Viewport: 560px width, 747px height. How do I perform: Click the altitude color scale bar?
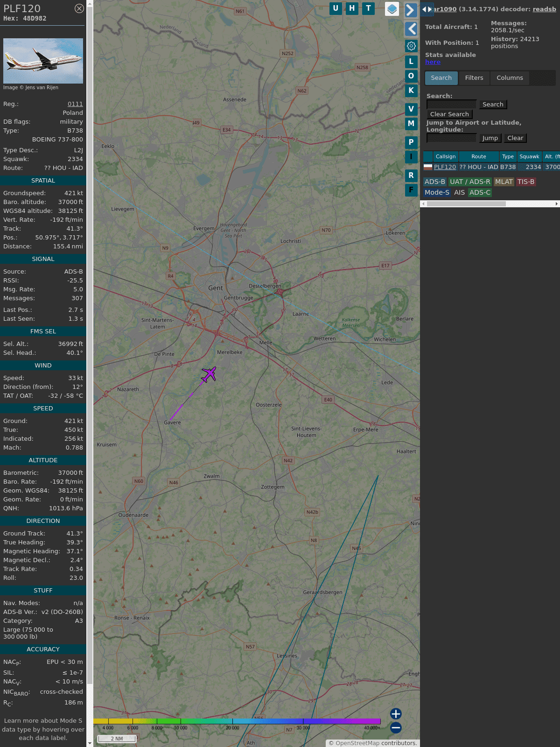pyautogui.click(x=237, y=721)
